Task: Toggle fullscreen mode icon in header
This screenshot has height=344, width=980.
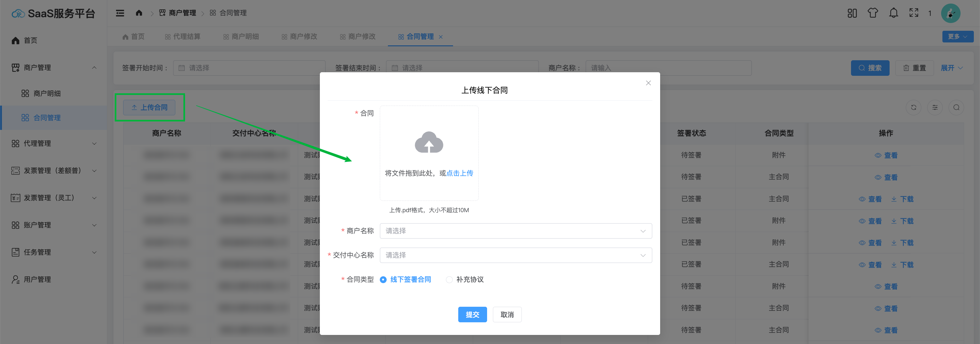Action: click(x=914, y=13)
